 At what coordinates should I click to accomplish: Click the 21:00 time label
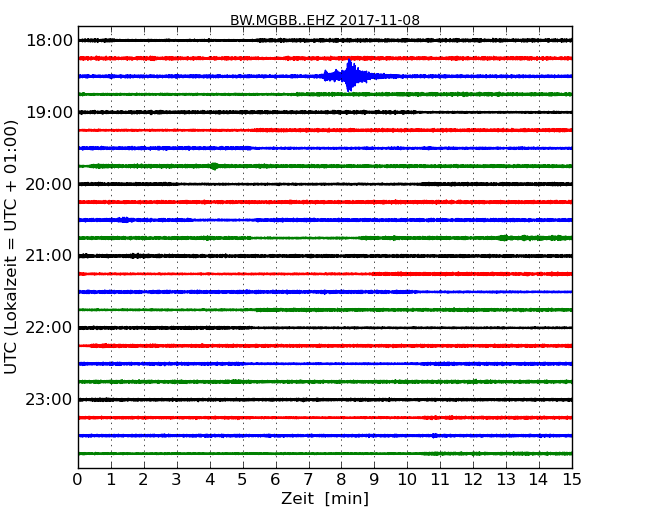tap(49, 256)
